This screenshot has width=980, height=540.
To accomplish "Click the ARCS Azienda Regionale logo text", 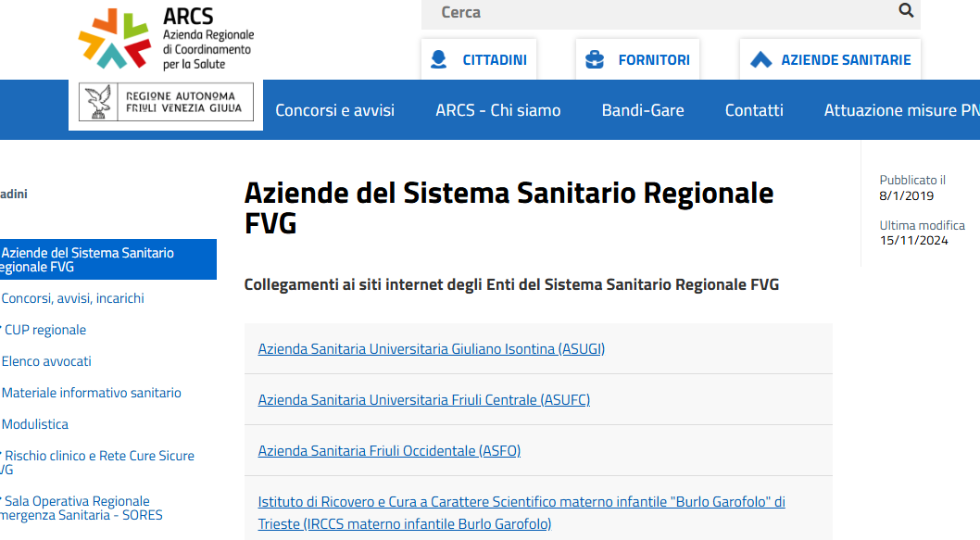I will point(208,38).
